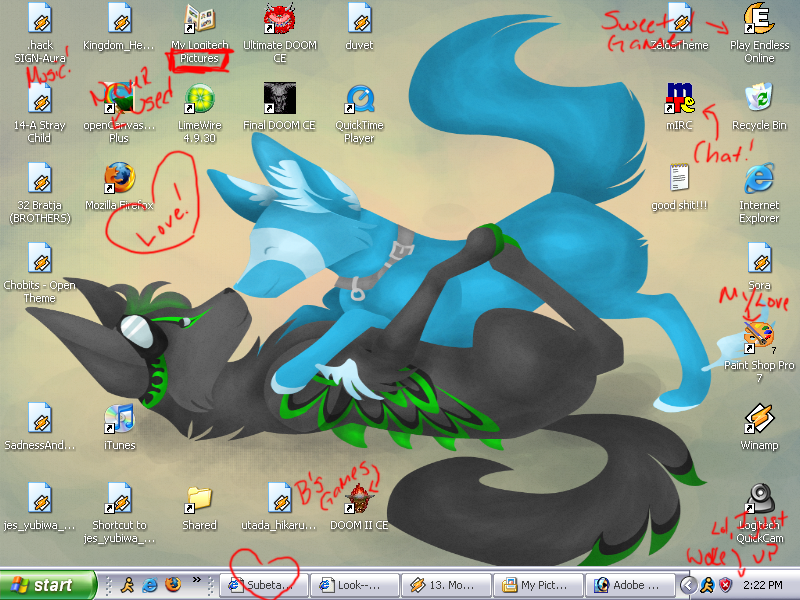This screenshot has height=600, width=800.
Task: Switch to the Adobe ... taskbar window
Action: pos(630,585)
